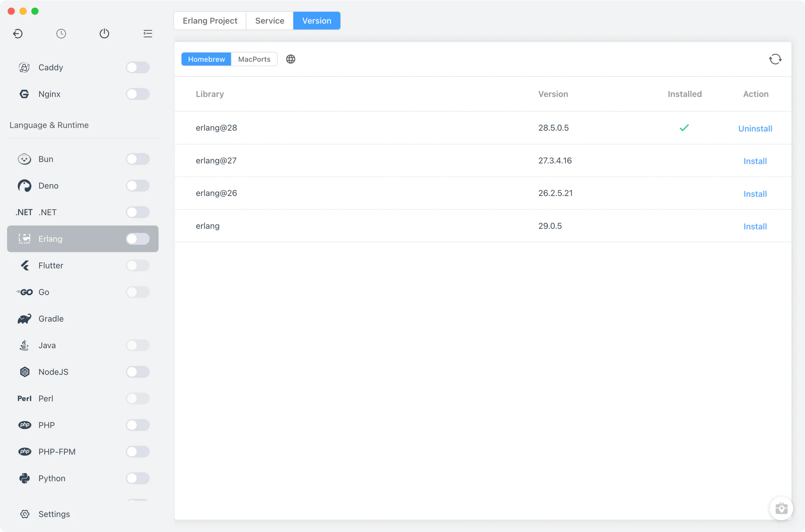This screenshot has width=805, height=532.
Task: Toggle the Perl switch
Action: tap(138, 398)
